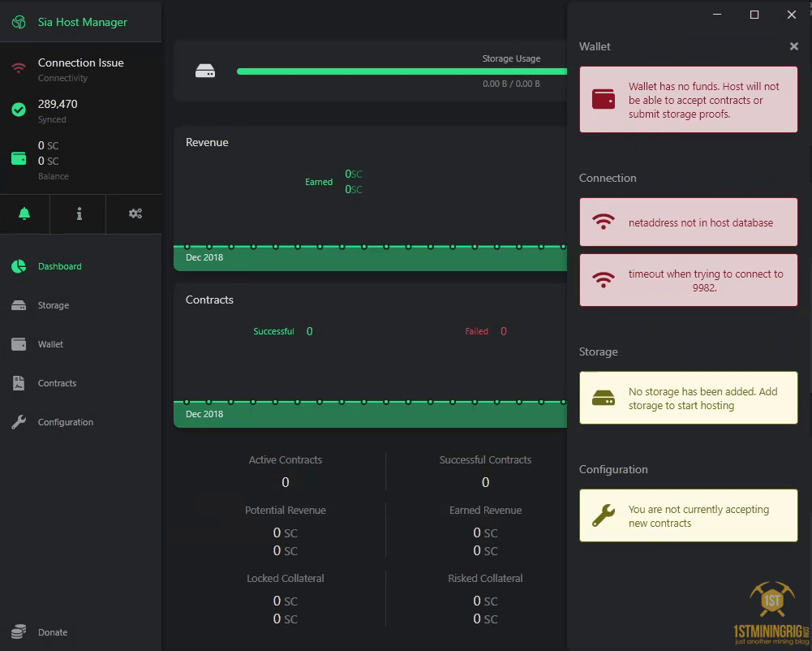Select the not accepting new contracts alert
The image size is (812, 651).
688,515
